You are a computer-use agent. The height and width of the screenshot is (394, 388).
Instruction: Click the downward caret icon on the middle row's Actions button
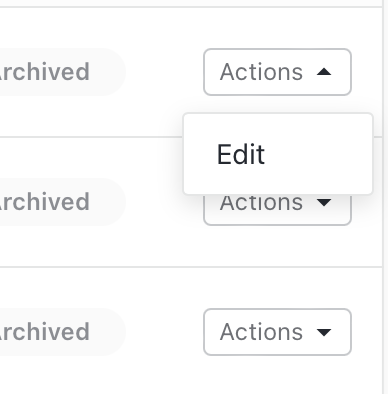(x=324, y=202)
